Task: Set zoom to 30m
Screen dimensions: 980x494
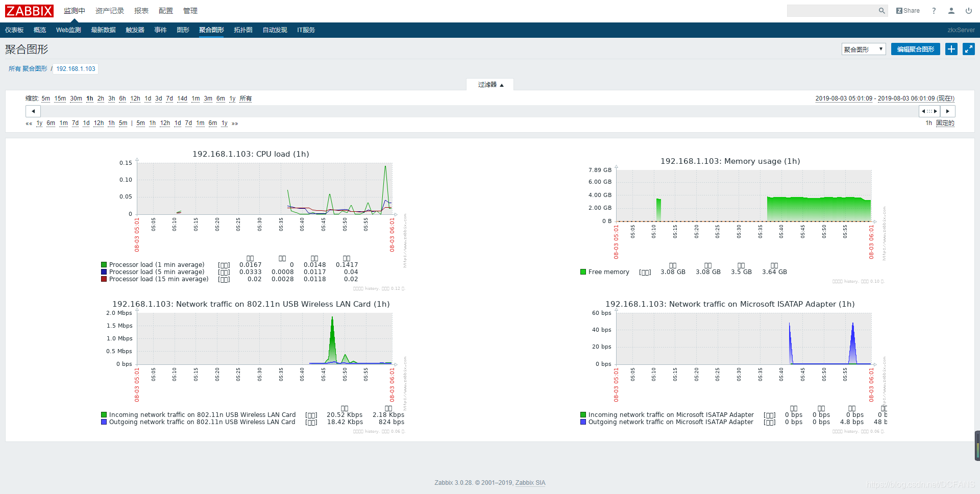Action: pos(76,98)
